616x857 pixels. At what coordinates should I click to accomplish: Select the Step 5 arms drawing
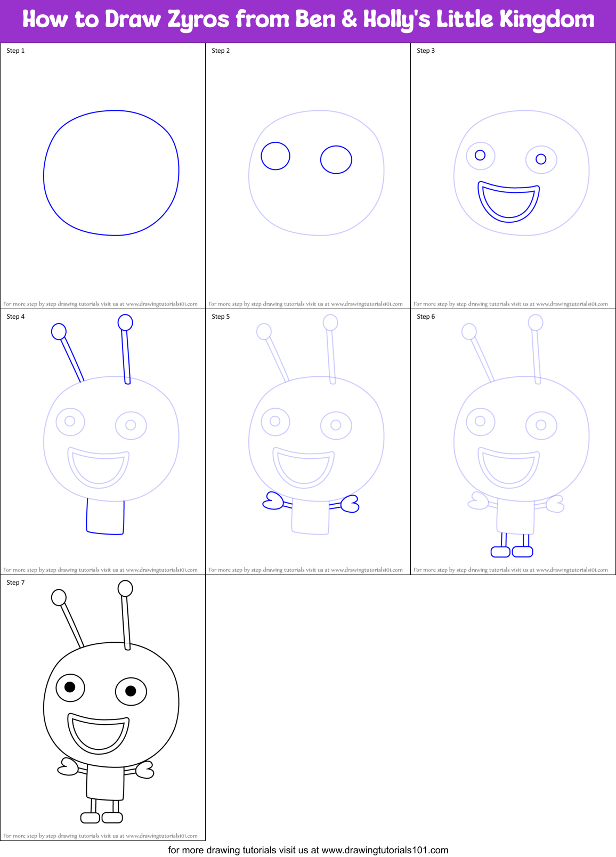pos(311,503)
